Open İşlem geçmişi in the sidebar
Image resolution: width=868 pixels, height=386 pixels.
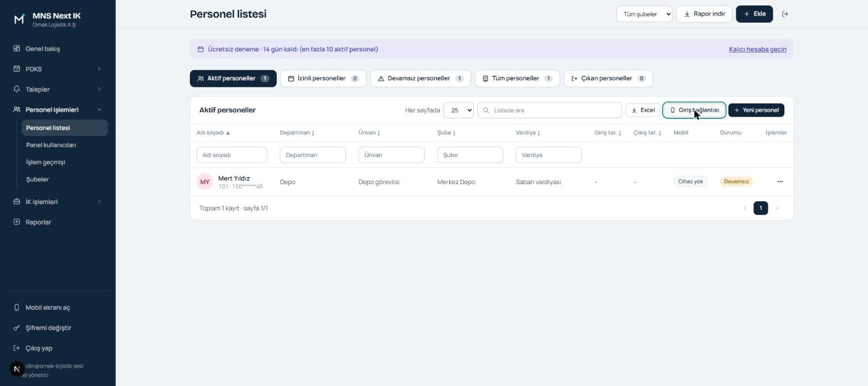(x=65, y=162)
